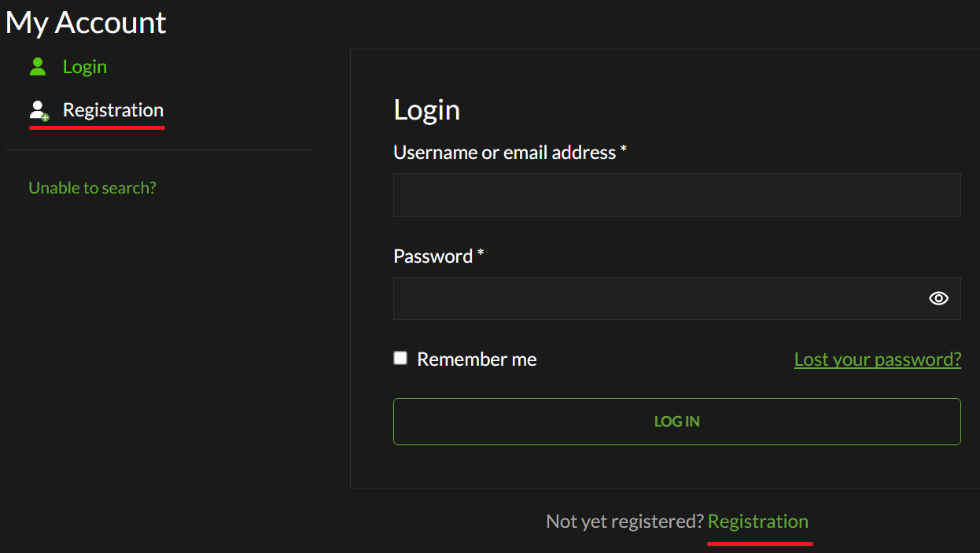This screenshot has width=980, height=553.
Task: Click the eye icon at the password field's right
Action: point(938,298)
